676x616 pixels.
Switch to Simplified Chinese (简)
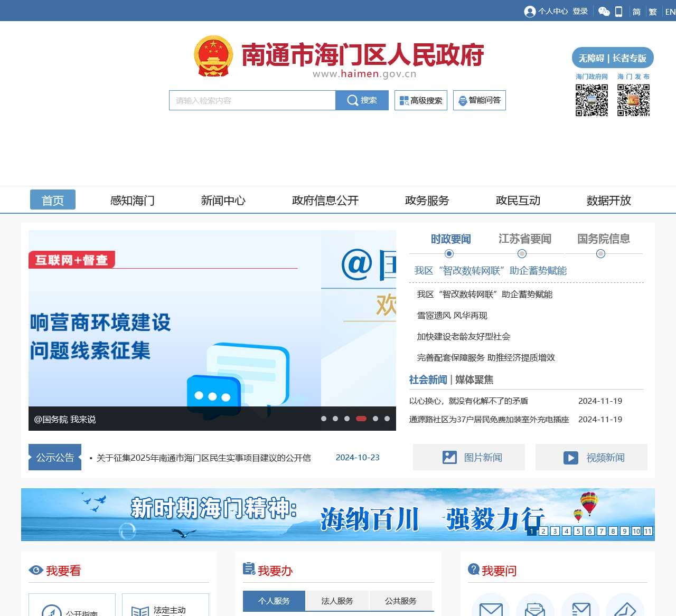(636, 12)
